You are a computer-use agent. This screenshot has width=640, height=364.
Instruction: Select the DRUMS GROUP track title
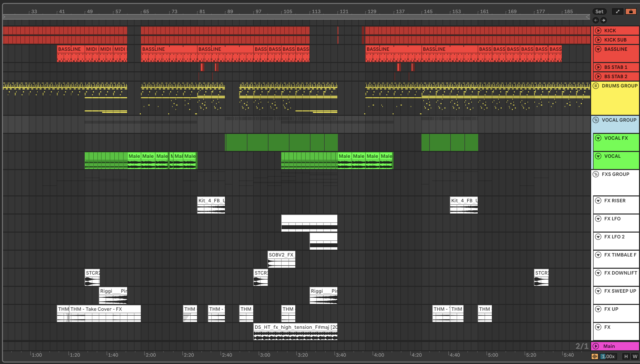(x=619, y=86)
